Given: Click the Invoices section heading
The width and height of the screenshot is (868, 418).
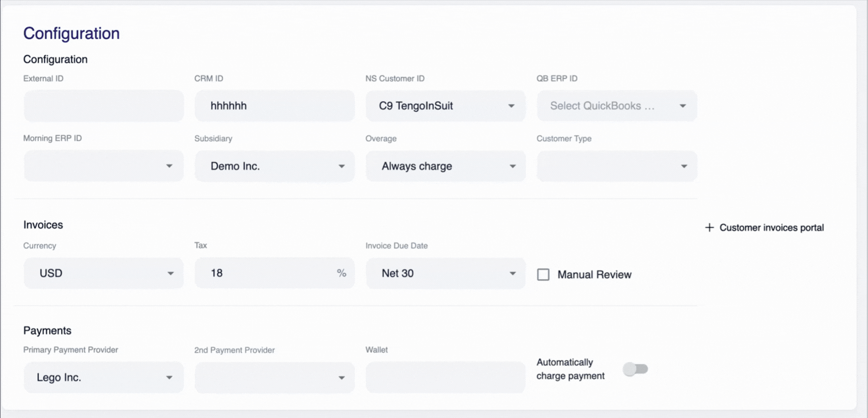Looking at the screenshot, I should pos(43,225).
